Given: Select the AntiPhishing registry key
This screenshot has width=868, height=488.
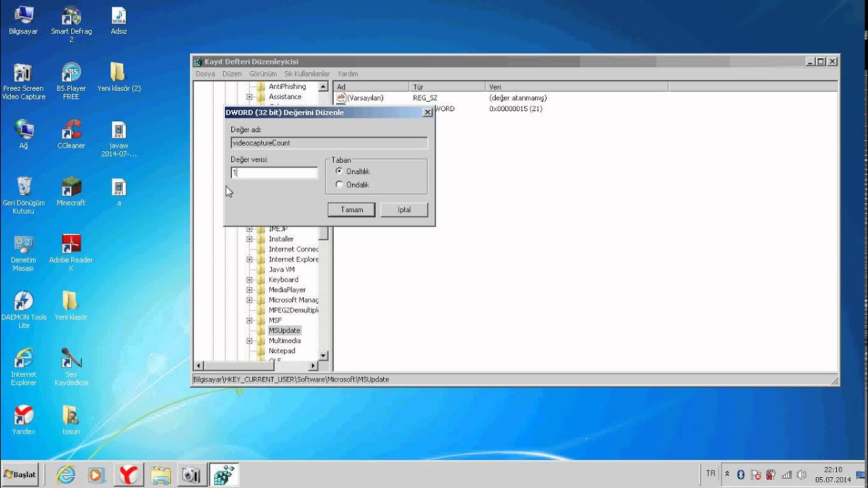Looking at the screenshot, I should point(287,87).
